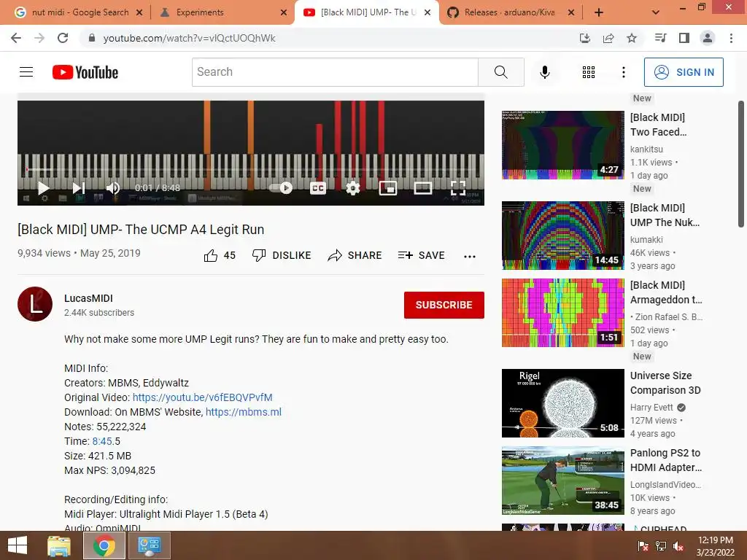Click the video progress bar
This screenshot has height=560, width=747.
pos(251,169)
